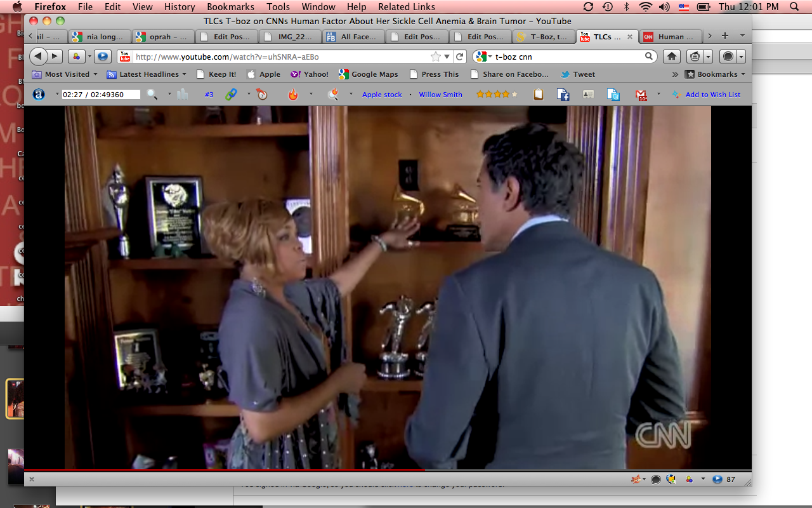Image resolution: width=812 pixels, height=508 pixels.
Task: Click the 'Add to Wish List' link
Action: 712,95
